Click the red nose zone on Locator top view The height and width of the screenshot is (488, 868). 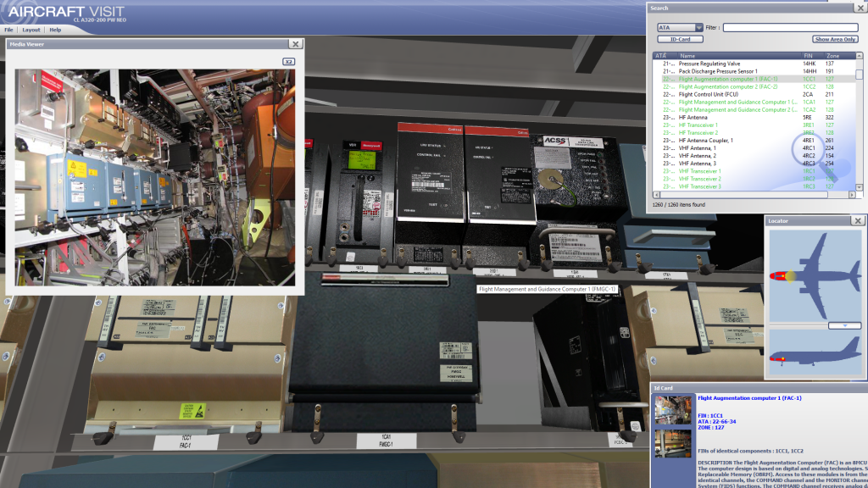(778, 275)
